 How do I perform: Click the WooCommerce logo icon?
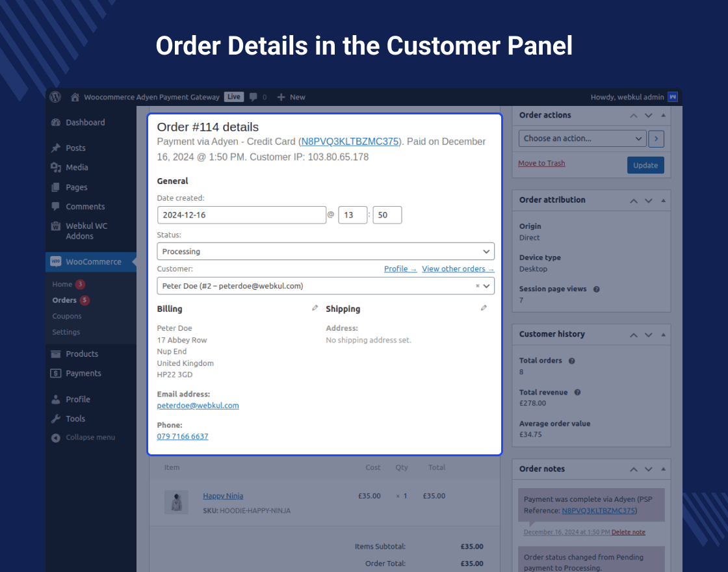pos(56,261)
